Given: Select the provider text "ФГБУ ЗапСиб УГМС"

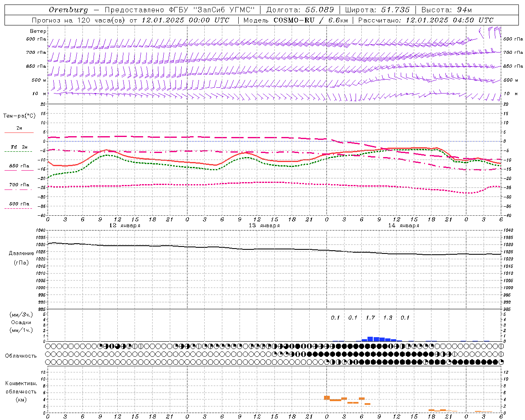Looking at the screenshot, I should [212, 10].
